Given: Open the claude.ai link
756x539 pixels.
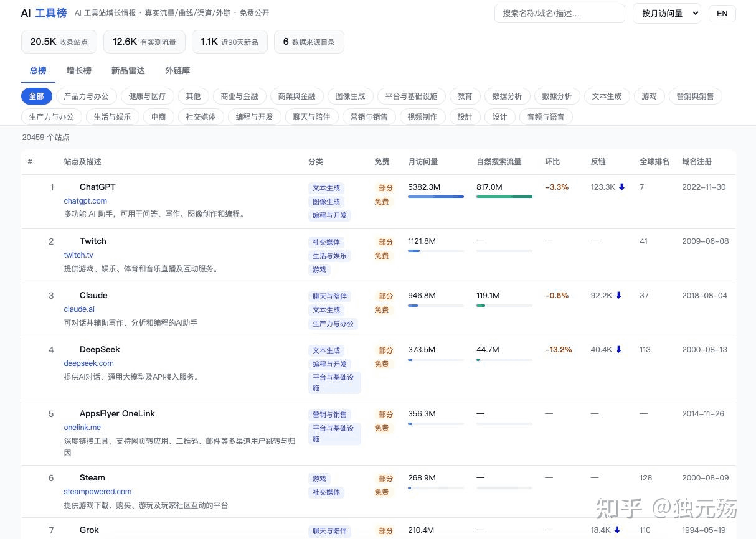Looking at the screenshot, I should (x=79, y=309).
